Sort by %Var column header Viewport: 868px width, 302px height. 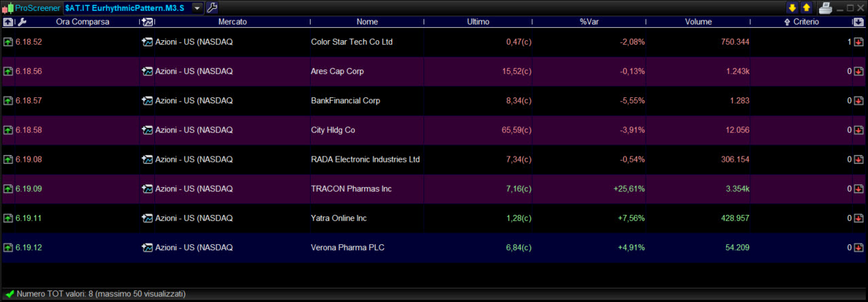coord(588,22)
